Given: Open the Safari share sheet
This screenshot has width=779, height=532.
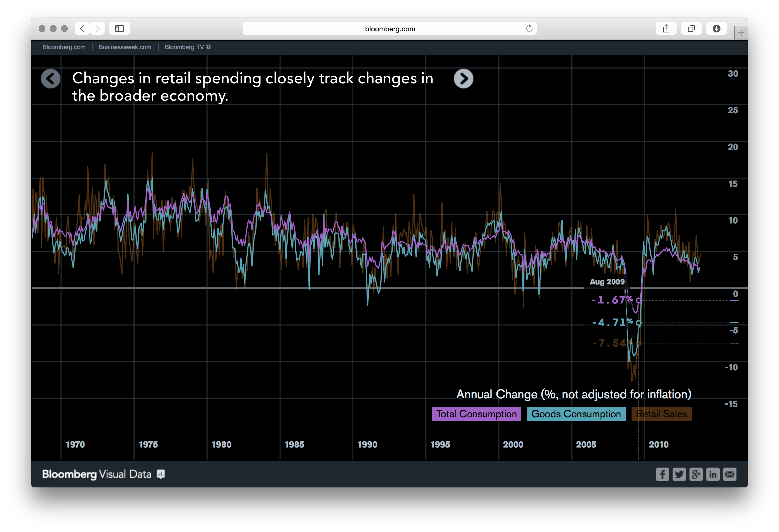Looking at the screenshot, I should (666, 29).
